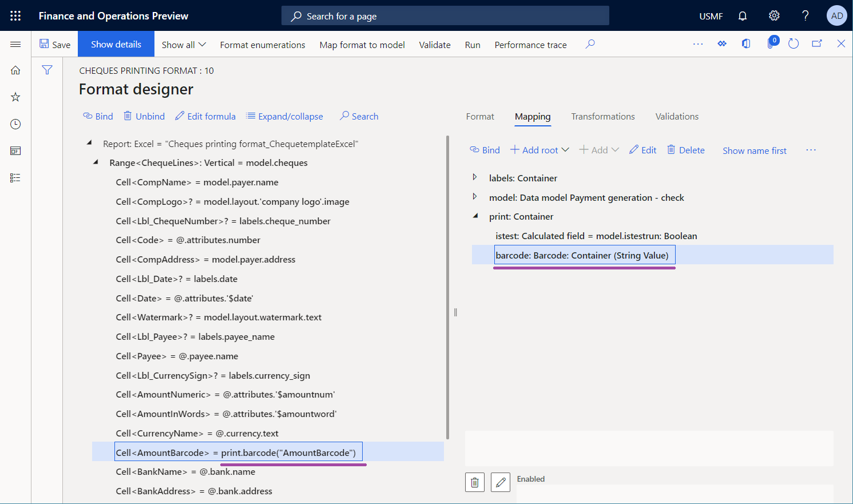The height and width of the screenshot is (504, 853).
Task: Click the Power Apps diamond icon
Action: point(722,44)
